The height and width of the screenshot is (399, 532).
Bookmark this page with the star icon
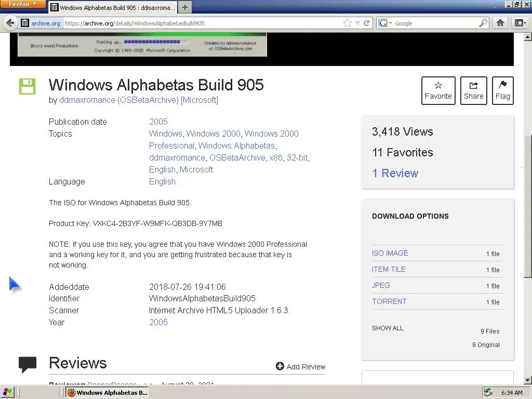[348, 23]
